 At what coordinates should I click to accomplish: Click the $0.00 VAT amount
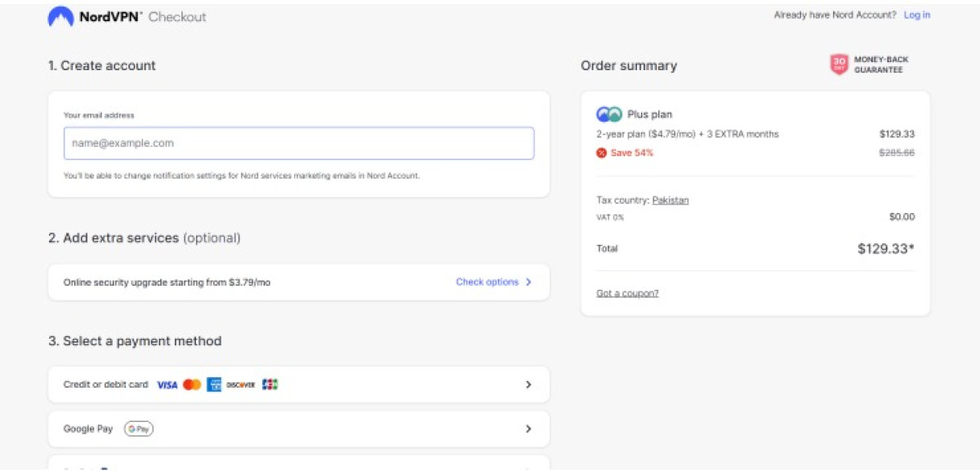902,217
